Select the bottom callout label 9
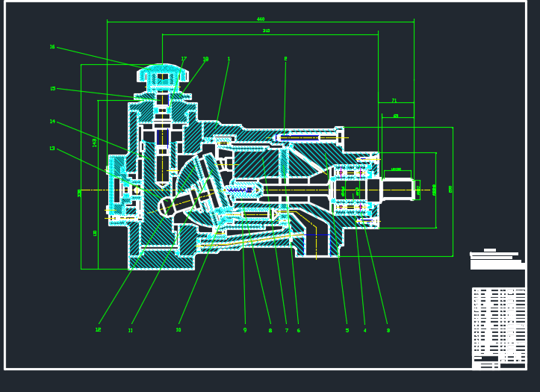 [245, 330]
